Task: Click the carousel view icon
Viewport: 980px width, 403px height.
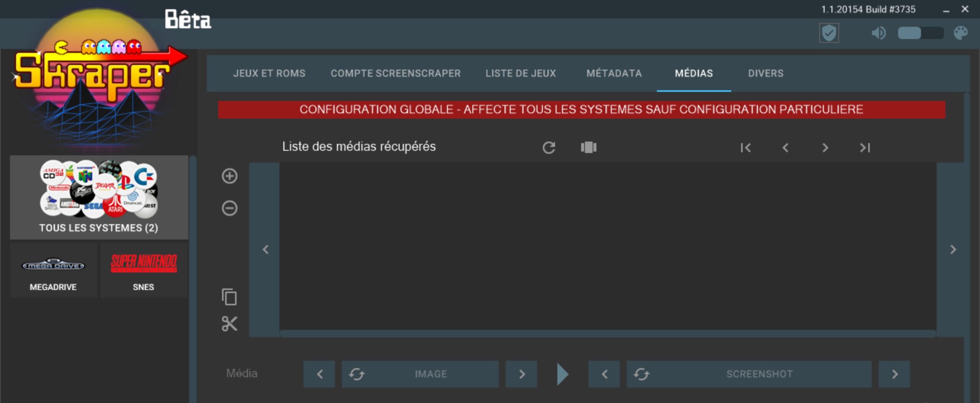Action: [x=589, y=147]
